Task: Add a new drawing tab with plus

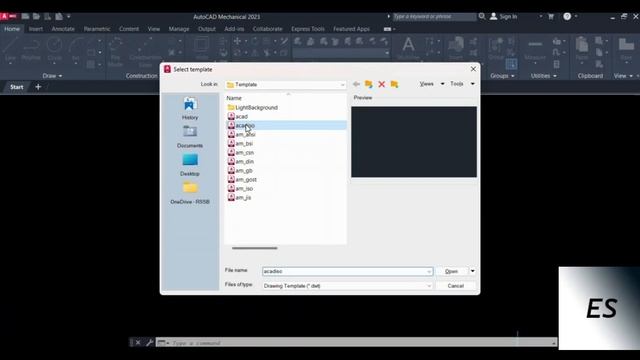Action: click(x=38, y=87)
